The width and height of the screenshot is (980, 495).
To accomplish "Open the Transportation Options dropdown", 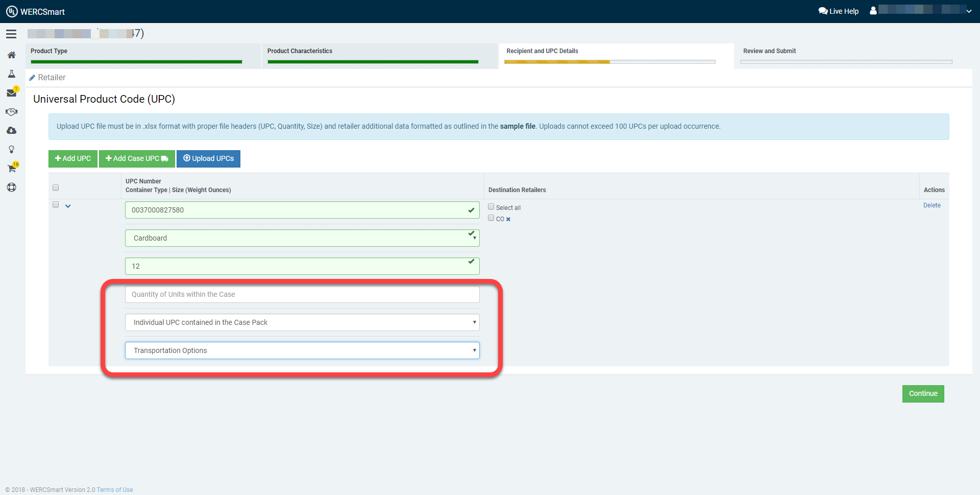I will pyautogui.click(x=302, y=350).
